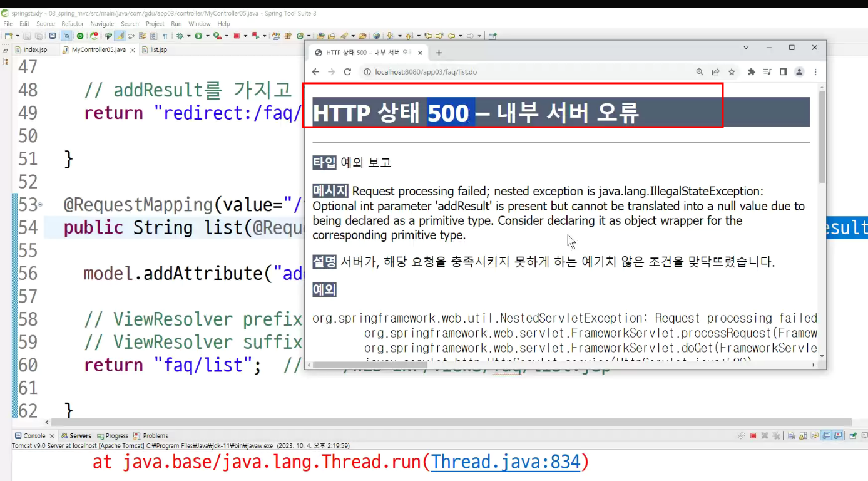Open the Run dropdown arrow
The height and width of the screenshot is (481, 868).
(x=208, y=36)
